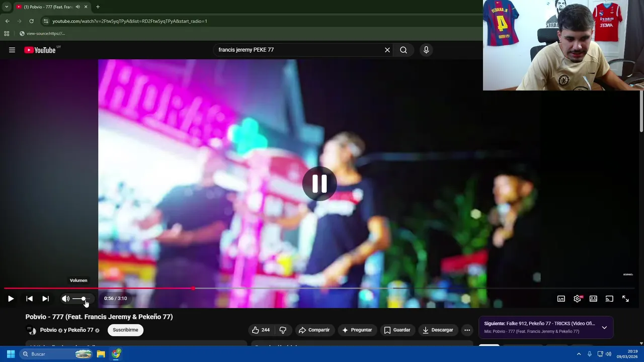644x362 pixels.
Task: Start voice search with the microphone
Action: [426, 50]
